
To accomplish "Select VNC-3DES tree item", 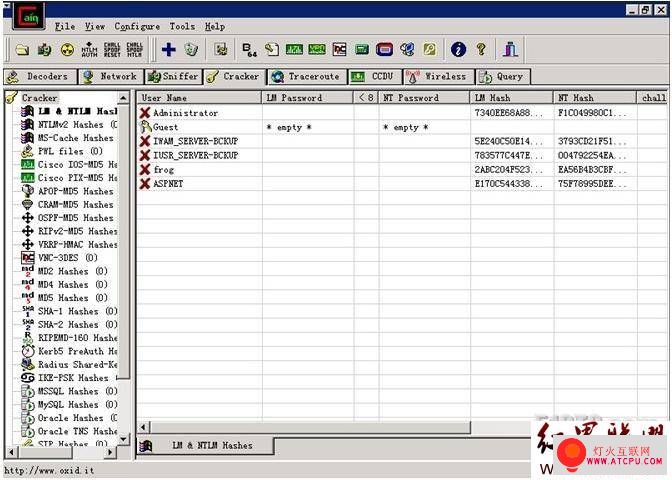I will (60, 258).
